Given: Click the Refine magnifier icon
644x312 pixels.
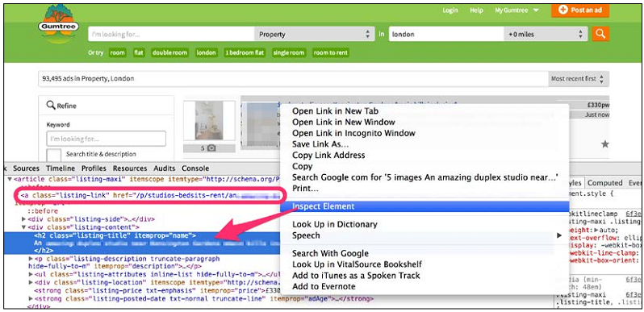Looking at the screenshot, I should pyautogui.click(x=51, y=105).
